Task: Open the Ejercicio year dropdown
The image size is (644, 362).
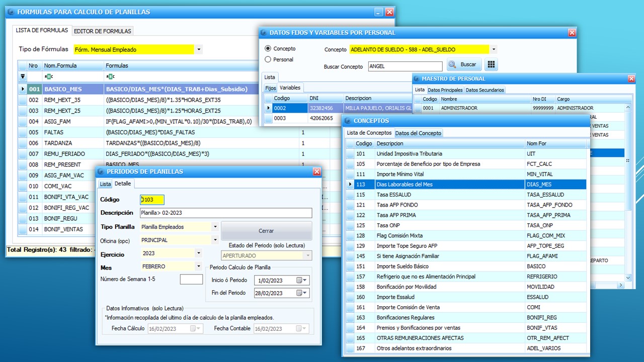Action: [198, 253]
